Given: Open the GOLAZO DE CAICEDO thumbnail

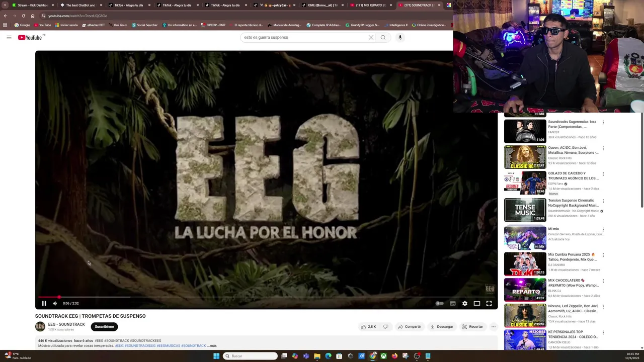Looking at the screenshot, I should click(x=525, y=183).
